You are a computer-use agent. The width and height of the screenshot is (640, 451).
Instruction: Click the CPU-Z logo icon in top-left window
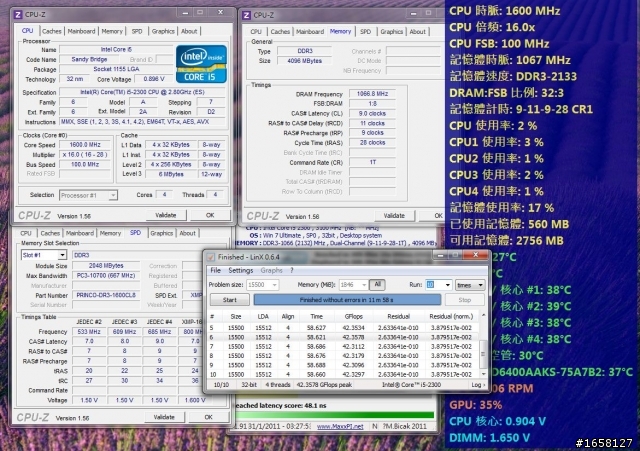(x=18, y=15)
